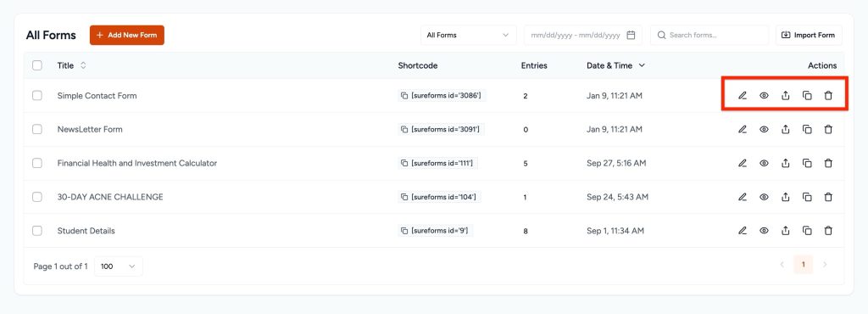Click the Import Form button
The height and width of the screenshot is (314, 868).
tap(809, 35)
